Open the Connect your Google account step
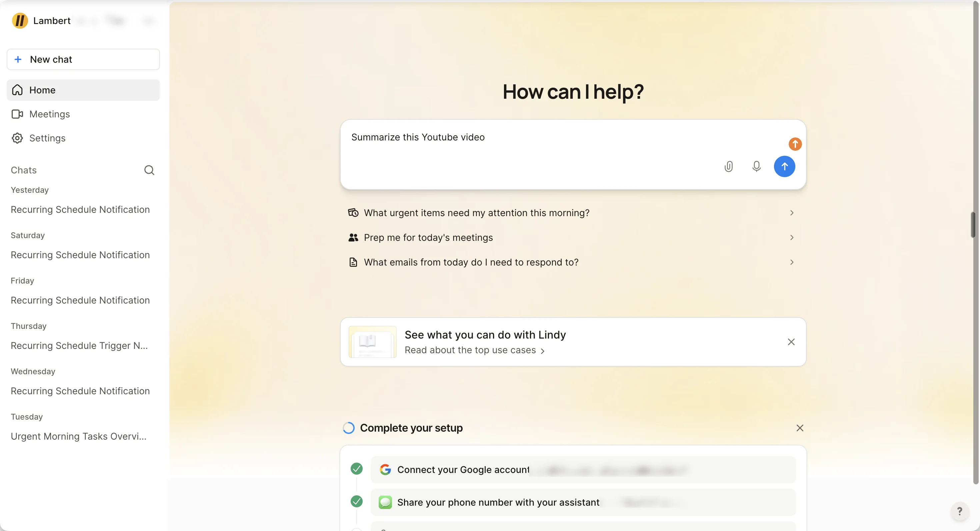Screen dimensions: 980x531 [583, 470]
